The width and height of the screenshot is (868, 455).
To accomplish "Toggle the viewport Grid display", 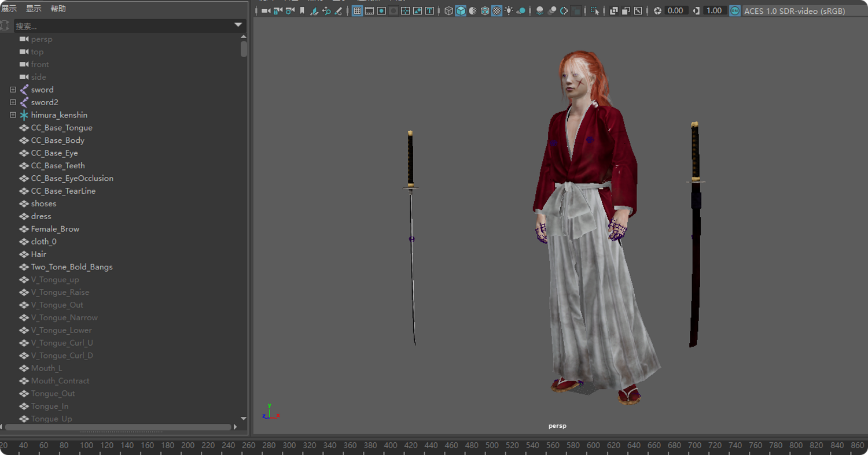I will 357,10.
